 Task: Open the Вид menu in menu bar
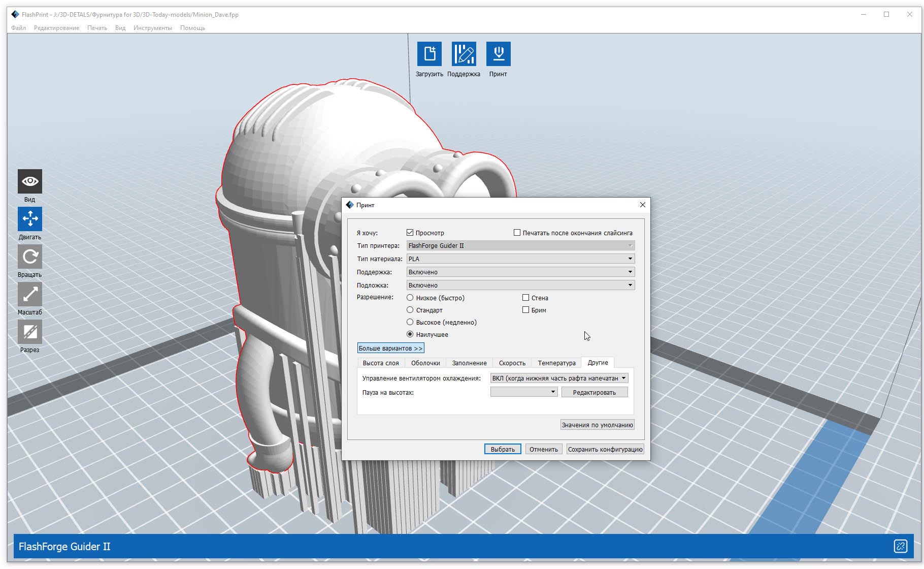120,28
